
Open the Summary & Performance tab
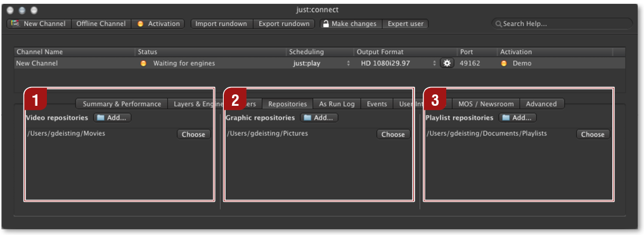(122, 104)
